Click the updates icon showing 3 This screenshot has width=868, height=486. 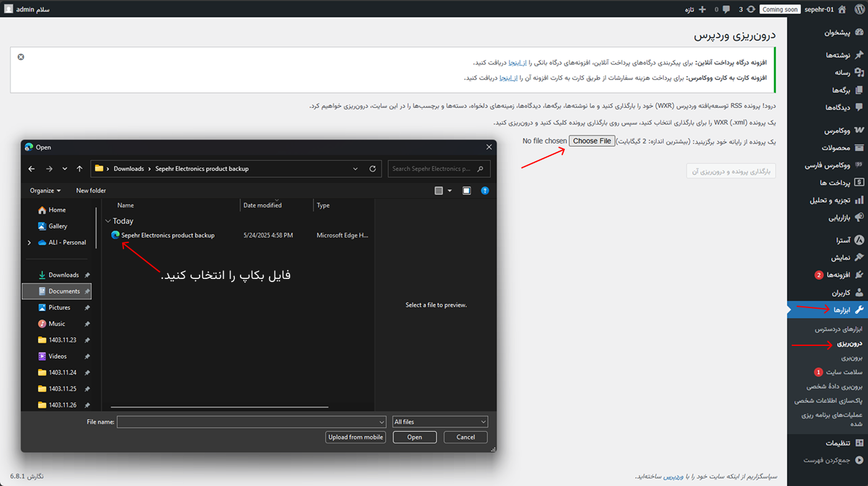click(751, 9)
